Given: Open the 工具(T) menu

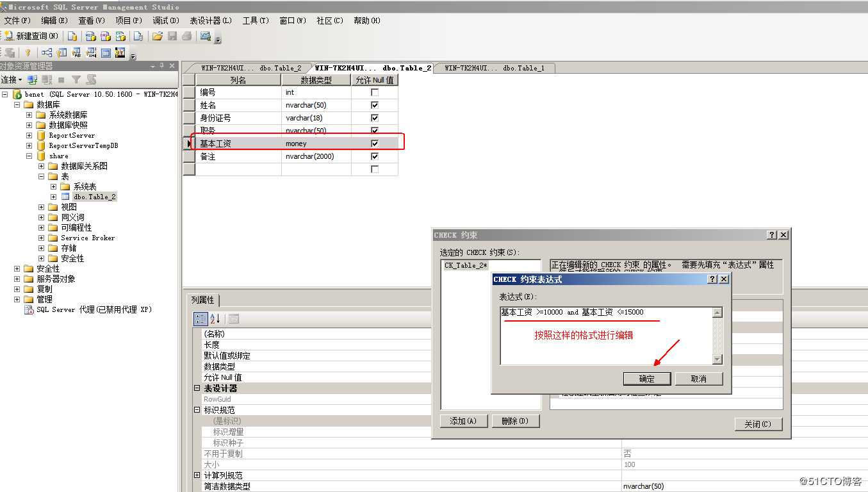Looking at the screenshot, I should (256, 20).
